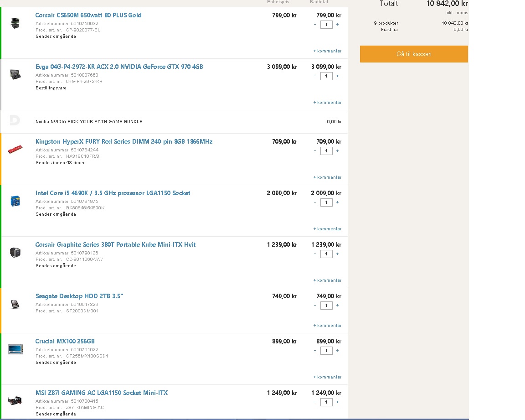Add a kommentar to the Corsair CS650M row

tap(328, 51)
